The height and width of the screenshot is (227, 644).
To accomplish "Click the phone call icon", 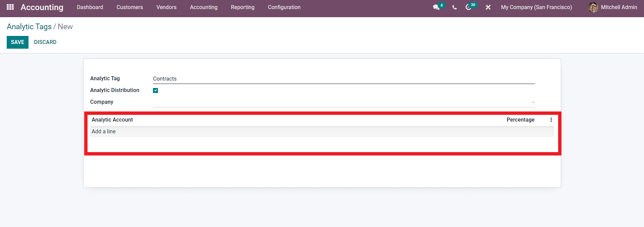I will pos(454,7).
